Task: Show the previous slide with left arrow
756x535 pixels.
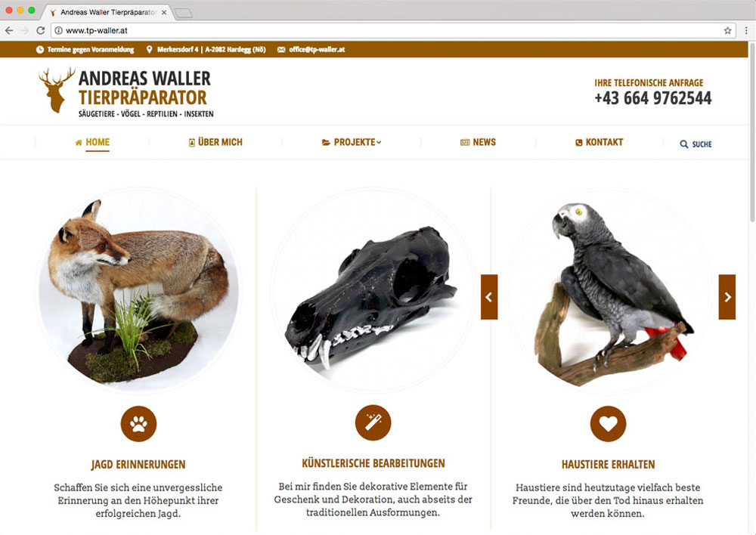Action: [x=489, y=297]
